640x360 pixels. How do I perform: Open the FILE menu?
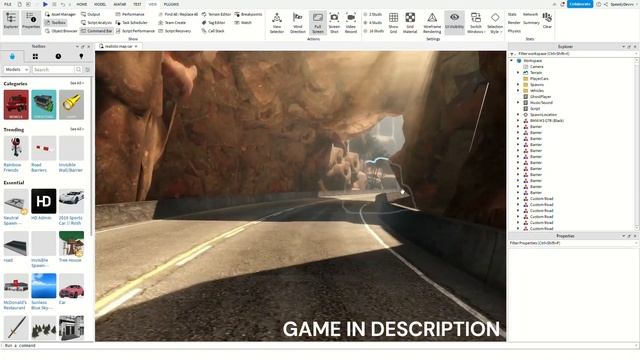(7, 4)
